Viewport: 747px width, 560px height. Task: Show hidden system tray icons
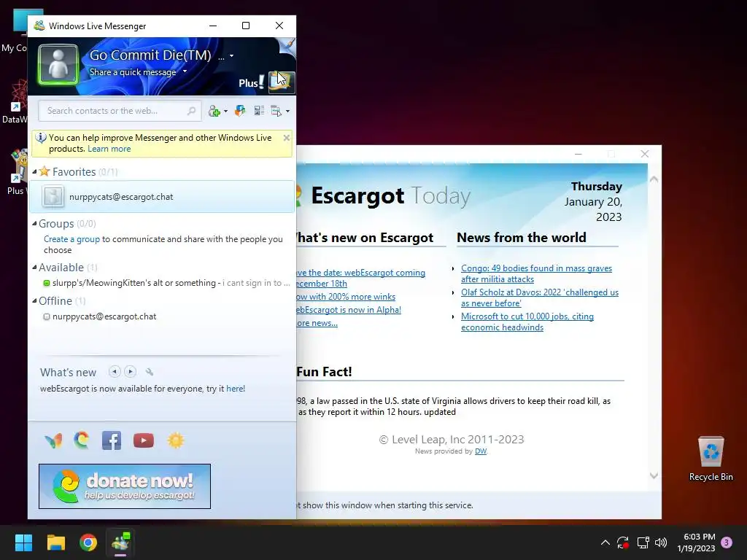[x=605, y=542]
